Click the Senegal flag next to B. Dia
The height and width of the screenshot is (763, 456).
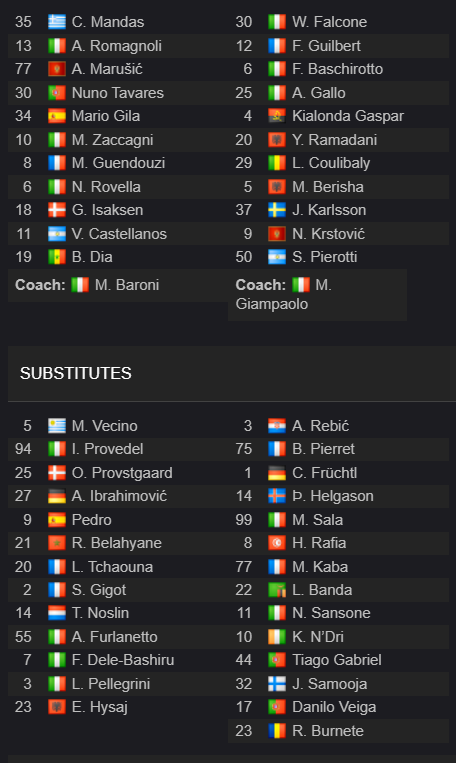tap(56, 257)
